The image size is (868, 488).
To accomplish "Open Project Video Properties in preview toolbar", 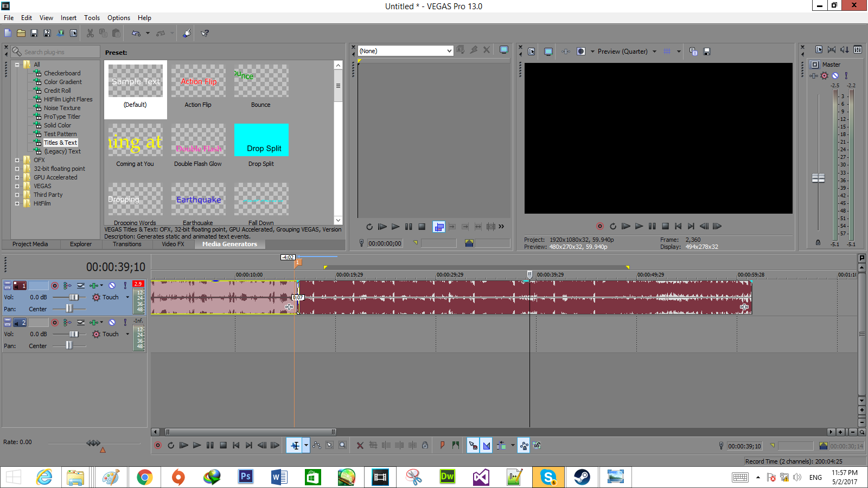I will 532,52.
